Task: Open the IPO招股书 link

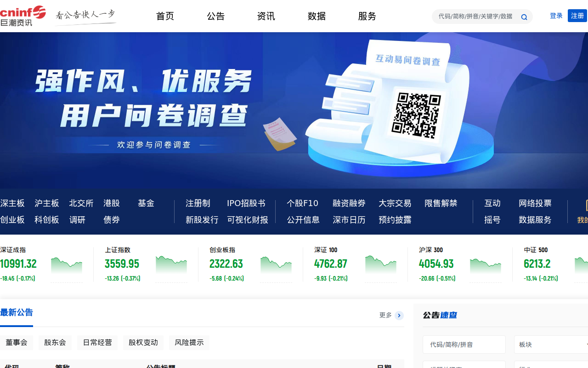Action: [x=246, y=203]
